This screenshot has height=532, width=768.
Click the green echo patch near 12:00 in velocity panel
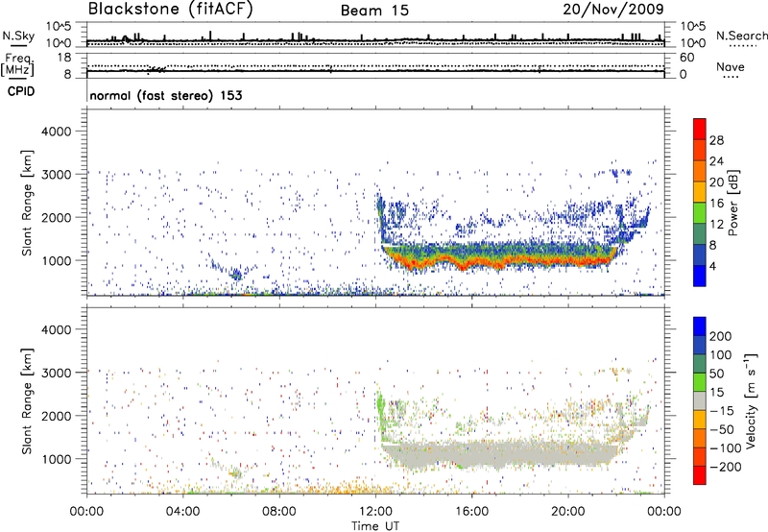pyautogui.click(x=380, y=413)
